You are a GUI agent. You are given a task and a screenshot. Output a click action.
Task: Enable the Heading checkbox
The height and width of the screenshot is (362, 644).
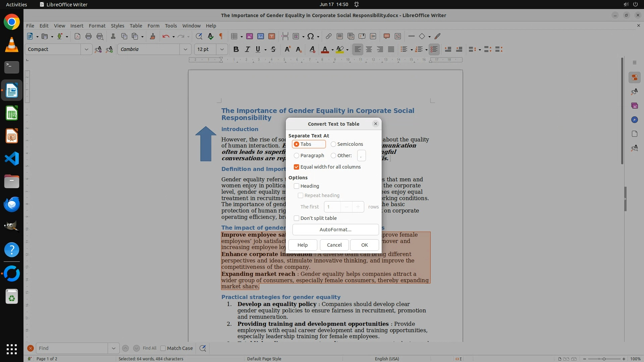297,186
